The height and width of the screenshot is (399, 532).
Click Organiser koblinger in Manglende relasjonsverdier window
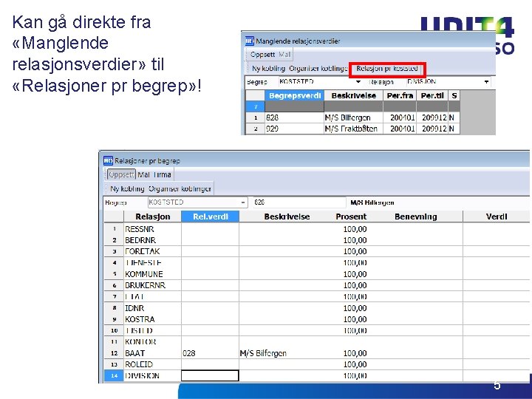(x=318, y=68)
